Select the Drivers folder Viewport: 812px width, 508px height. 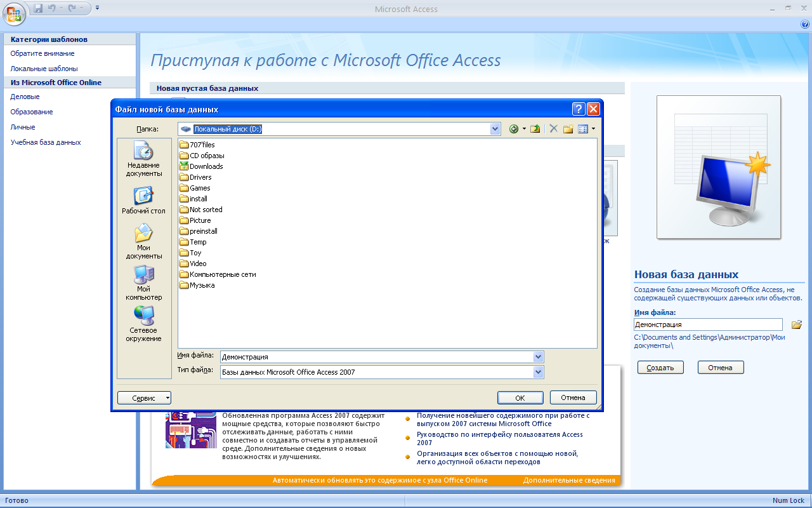point(195,177)
